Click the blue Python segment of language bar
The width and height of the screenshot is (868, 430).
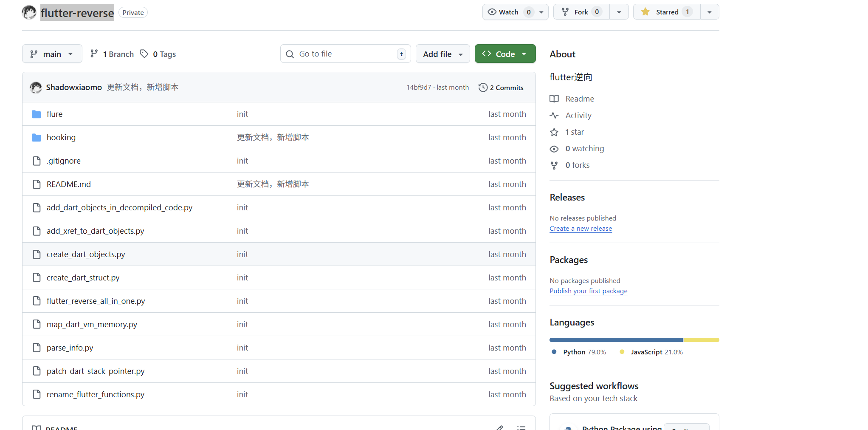(x=616, y=340)
